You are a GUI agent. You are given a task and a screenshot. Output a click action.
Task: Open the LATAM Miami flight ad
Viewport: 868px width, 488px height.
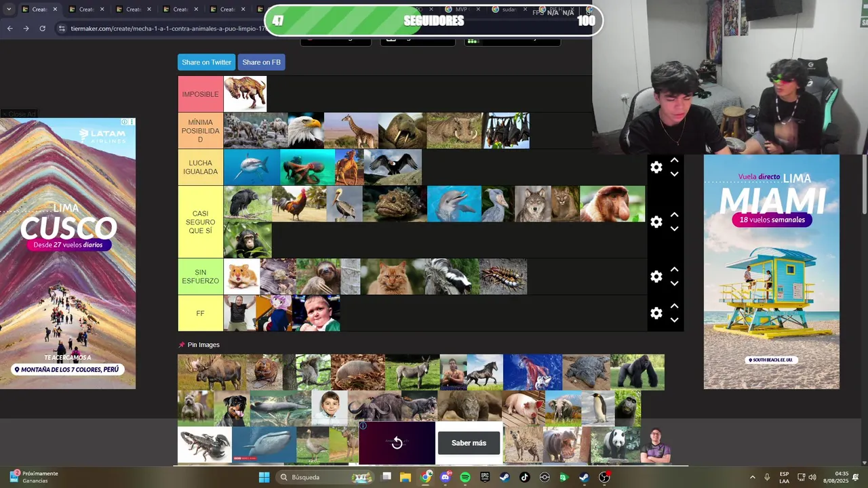(772, 272)
